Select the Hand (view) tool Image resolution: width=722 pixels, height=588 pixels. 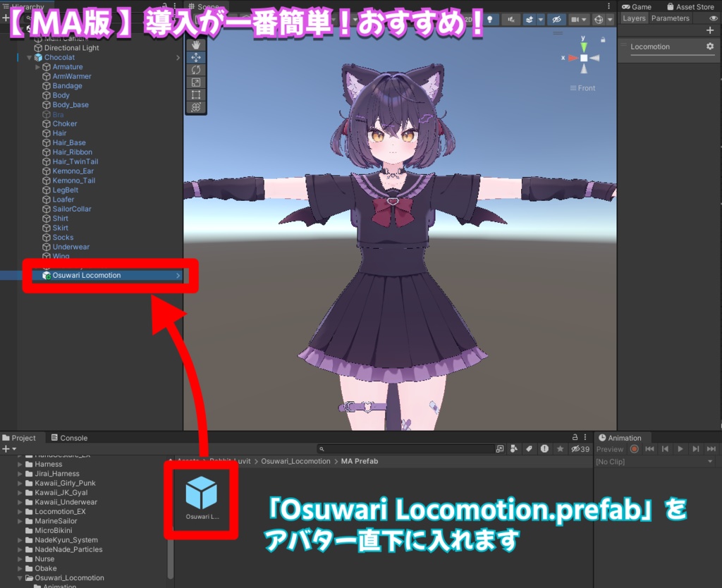tap(196, 45)
